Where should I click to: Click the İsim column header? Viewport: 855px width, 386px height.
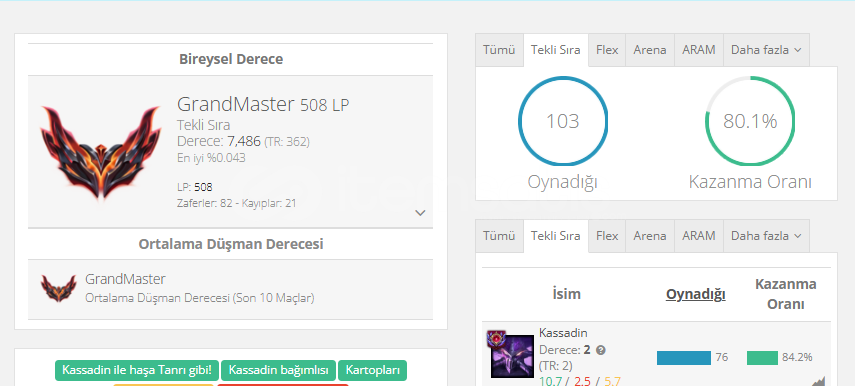coord(566,294)
